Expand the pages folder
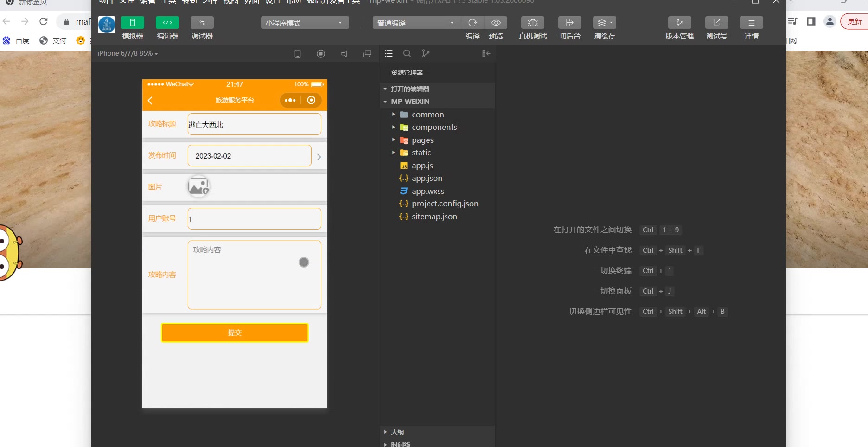 (x=422, y=140)
